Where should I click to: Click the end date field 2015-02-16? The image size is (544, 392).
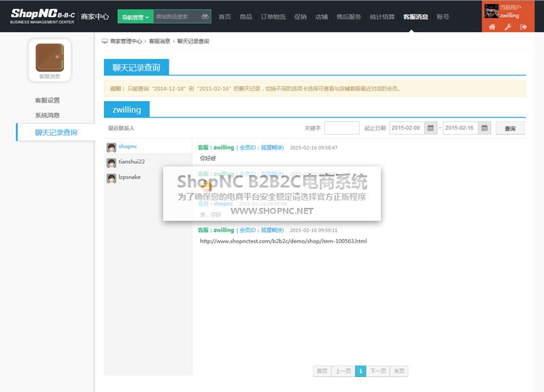tap(461, 128)
